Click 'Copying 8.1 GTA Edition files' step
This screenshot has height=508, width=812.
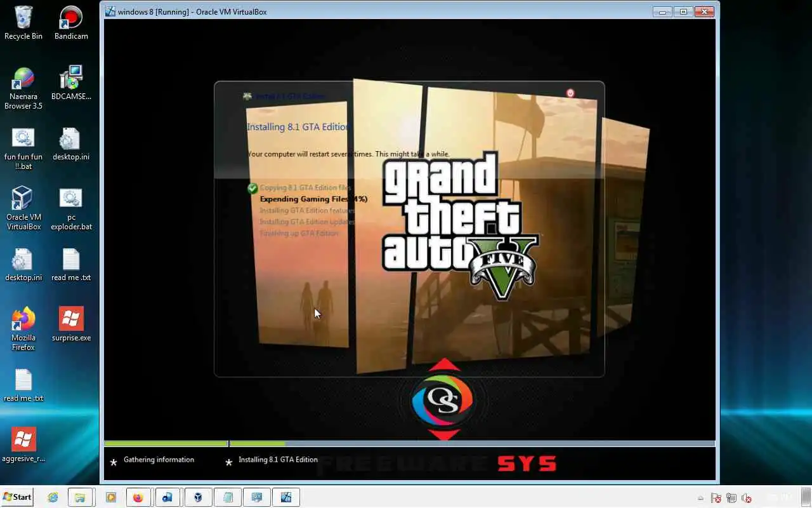click(x=305, y=188)
